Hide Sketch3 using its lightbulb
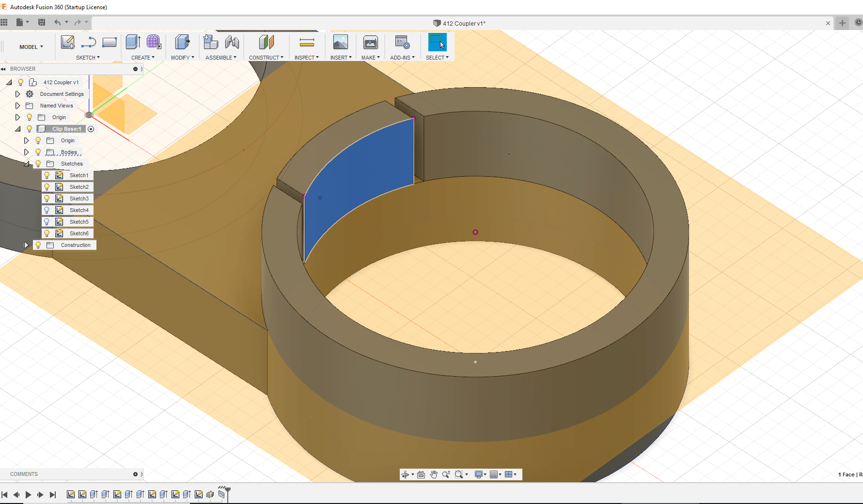The width and height of the screenshot is (863, 504). click(x=47, y=199)
